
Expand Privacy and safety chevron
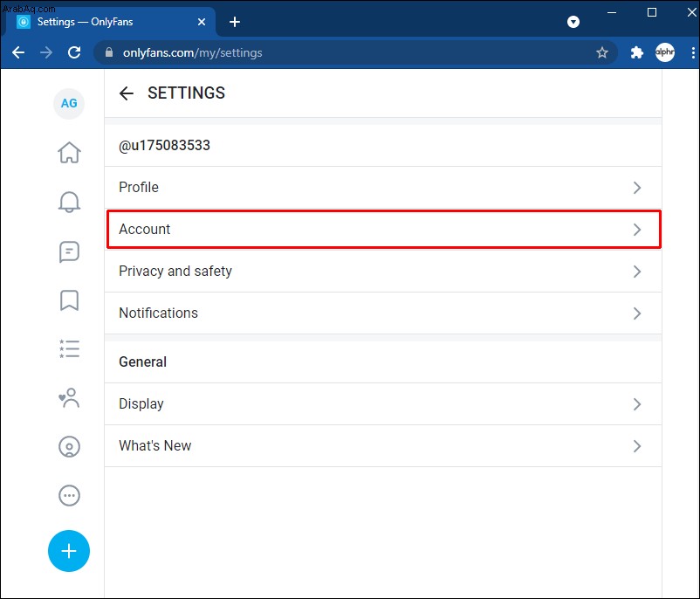(637, 272)
